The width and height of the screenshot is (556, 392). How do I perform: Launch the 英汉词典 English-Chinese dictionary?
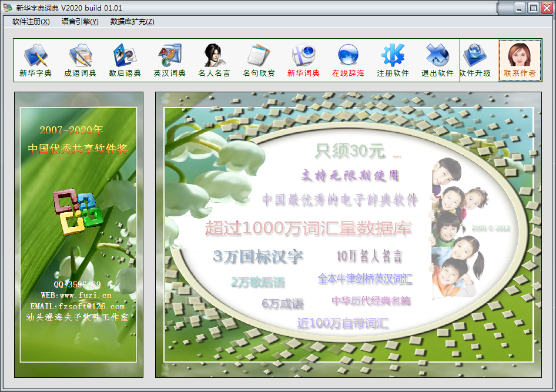click(x=169, y=61)
